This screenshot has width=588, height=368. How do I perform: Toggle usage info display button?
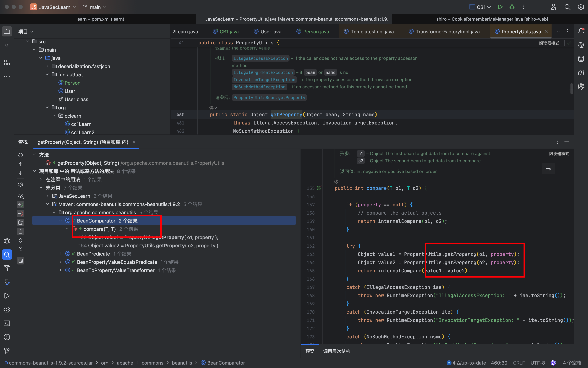tap(21, 231)
